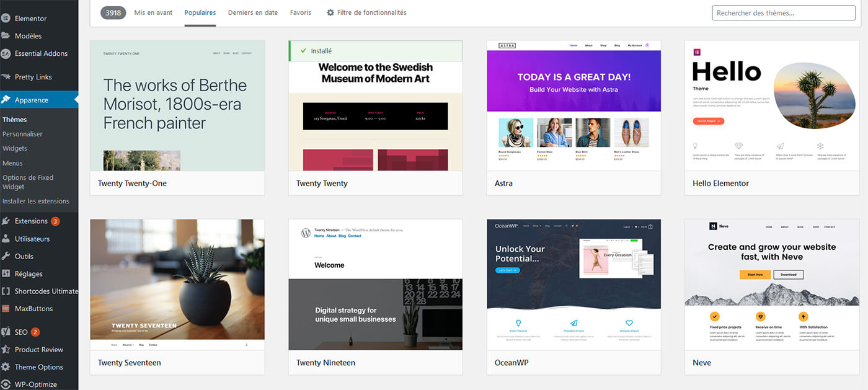The height and width of the screenshot is (390, 868).
Task: Click the Outils wrench icon
Action: coord(6,256)
